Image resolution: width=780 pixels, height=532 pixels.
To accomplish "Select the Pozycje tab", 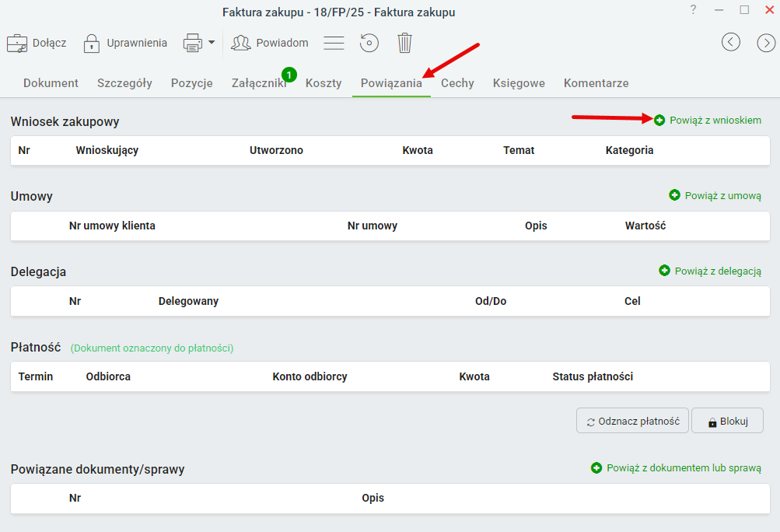I will [x=192, y=83].
